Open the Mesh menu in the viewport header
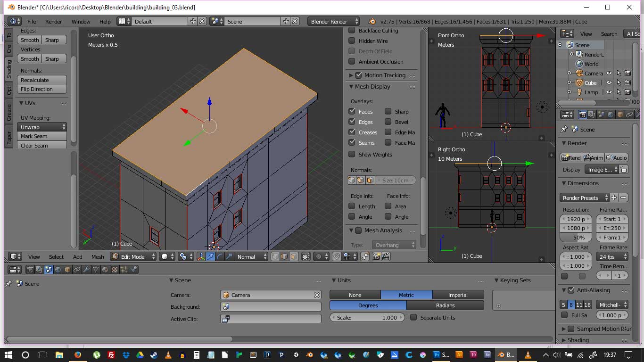The width and height of the screenshot is (644, 362). point(98,257)
